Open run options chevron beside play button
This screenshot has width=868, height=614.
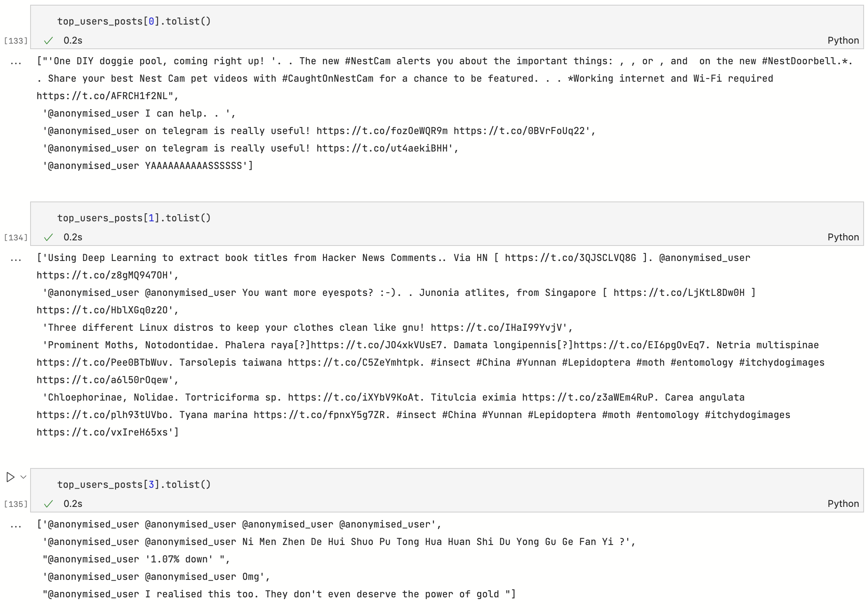pyautogui.click(x=23, y=477)
